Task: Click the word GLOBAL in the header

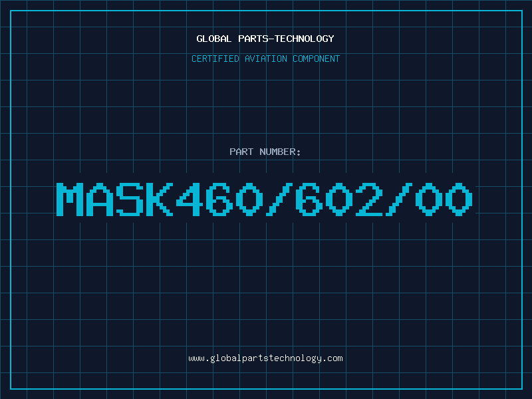Action: (213, 39)
